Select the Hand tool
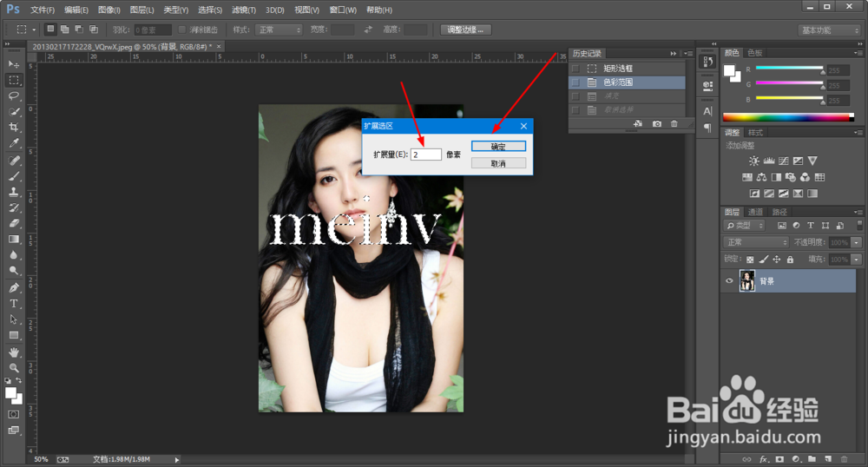Screen dimensions: 868x467 14,352
